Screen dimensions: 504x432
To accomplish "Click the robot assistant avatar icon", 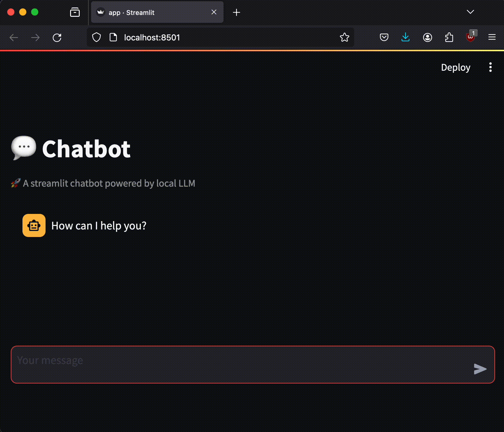I will pyautogui.click(x=34, y=225).
